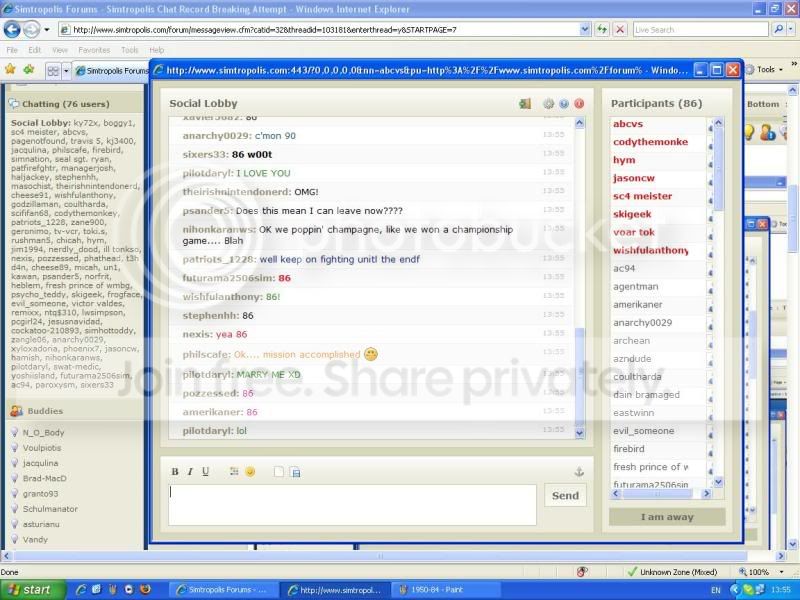800x600 pixels.
Task: Click the Favorites Center star icon
Action: pos(10,69)
